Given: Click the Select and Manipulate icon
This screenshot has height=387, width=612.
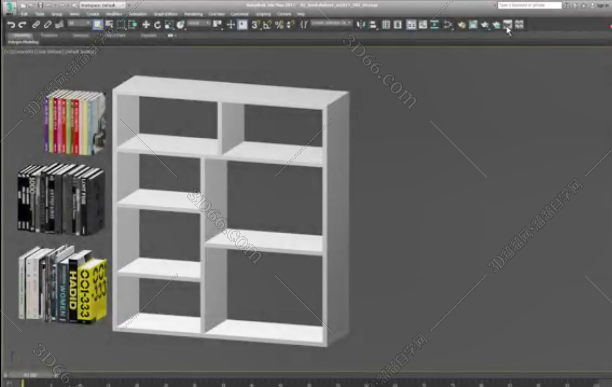Looking at the screenshot, I should click(x=231, y=25).
